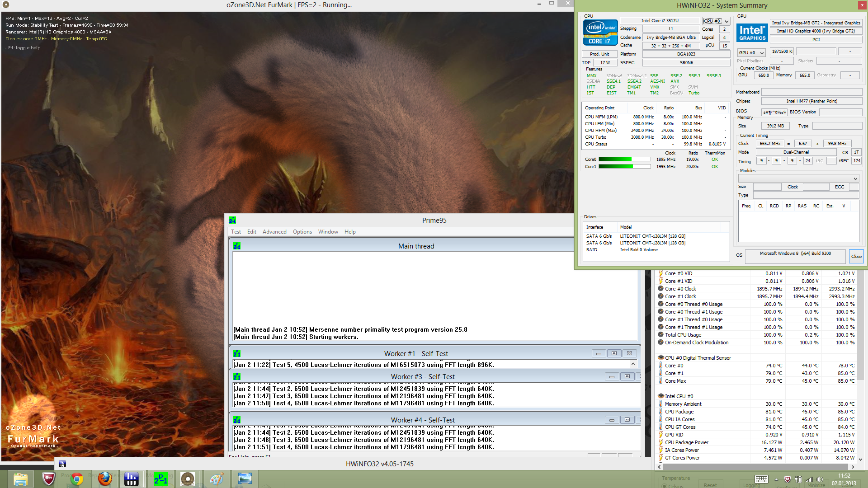Screen dimensions: 868x488
Task: Click the Prod. Unit button
Action: (x=599, y=54)
